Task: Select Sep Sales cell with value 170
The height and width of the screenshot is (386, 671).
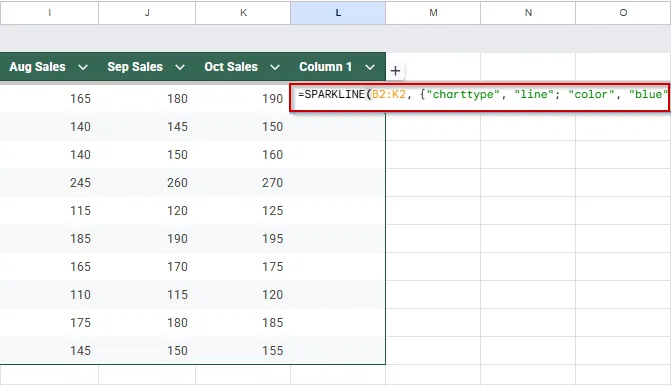Action: tap(147, 267)
